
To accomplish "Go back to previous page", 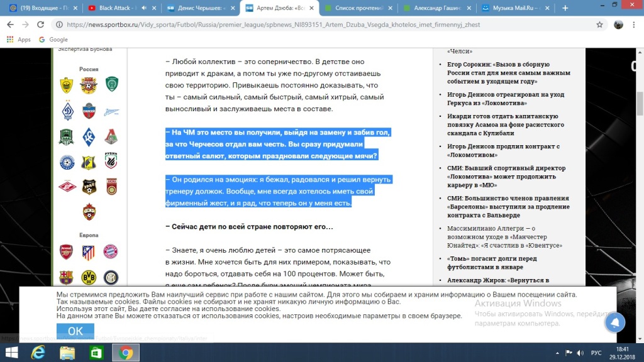I will [10, 25].
